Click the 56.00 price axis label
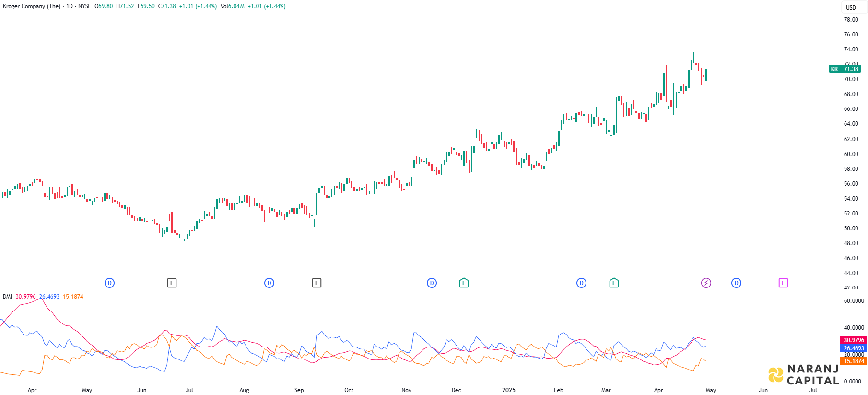868x395 pixels. (x=851, y=184)
